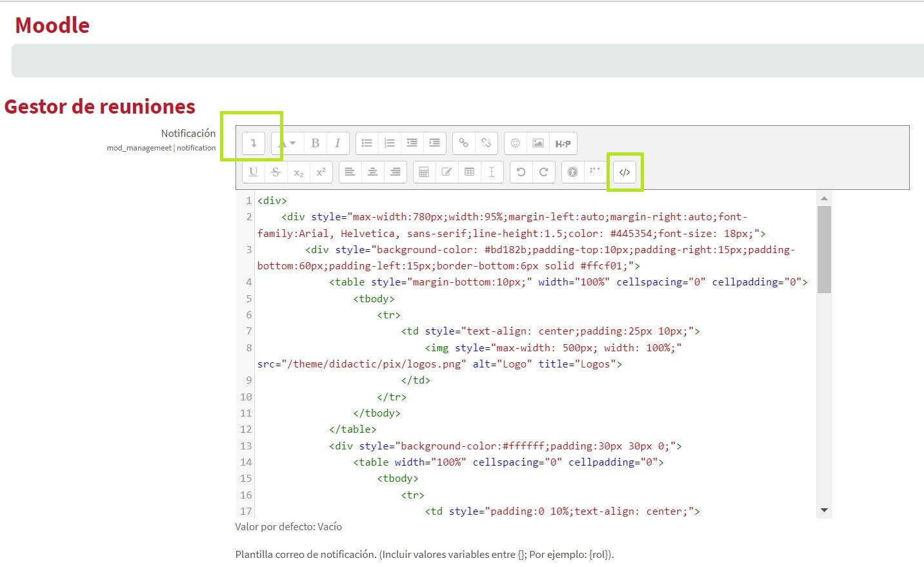This screenshot has height=567, width=924.
Task: Click the 'Notificación' setting label
Action: [x=188, y=133]
